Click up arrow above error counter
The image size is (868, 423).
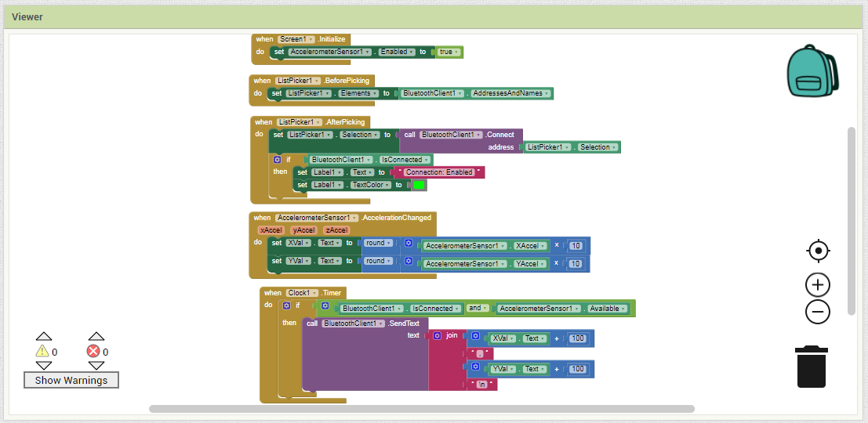96,336
